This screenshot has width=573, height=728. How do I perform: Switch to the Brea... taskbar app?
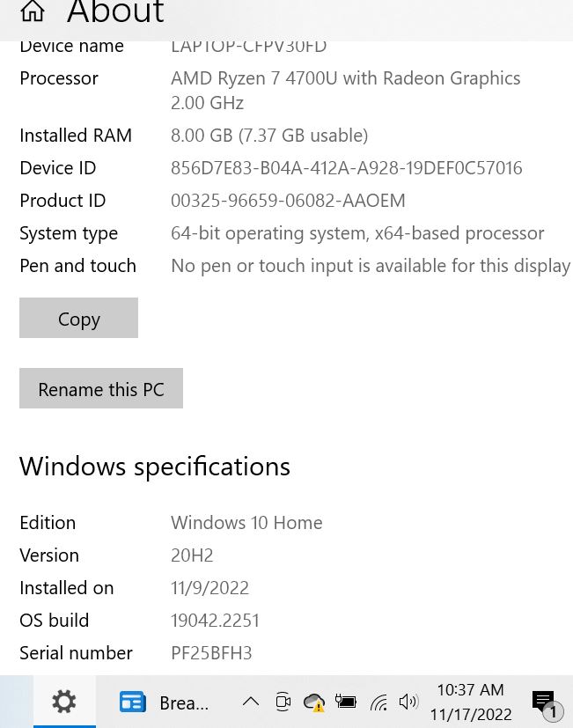point(164,702)
